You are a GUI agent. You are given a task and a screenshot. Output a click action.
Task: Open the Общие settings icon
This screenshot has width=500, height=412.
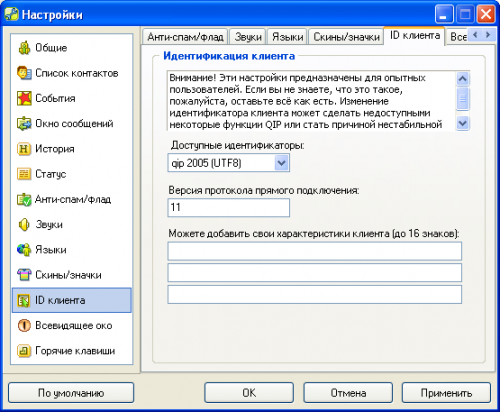point(24,48)
